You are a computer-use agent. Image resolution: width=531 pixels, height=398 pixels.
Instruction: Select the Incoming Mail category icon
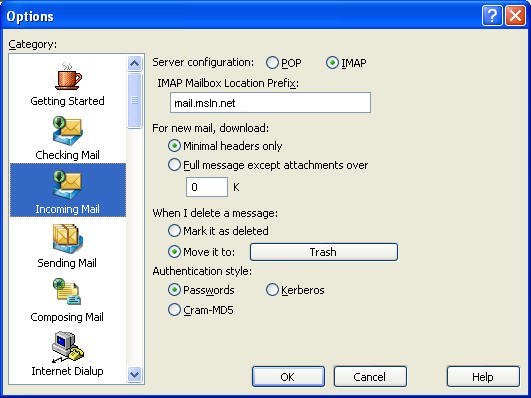pos(67,185)
